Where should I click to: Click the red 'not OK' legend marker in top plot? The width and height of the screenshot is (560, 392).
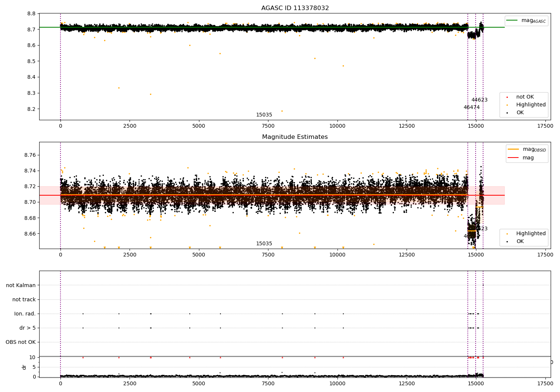[507, 97]
